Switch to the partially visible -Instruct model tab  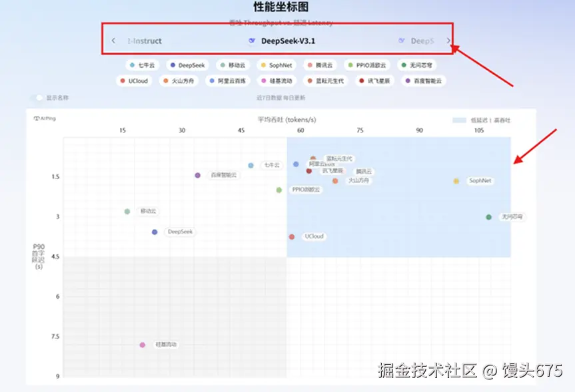[x=145, y=41]
